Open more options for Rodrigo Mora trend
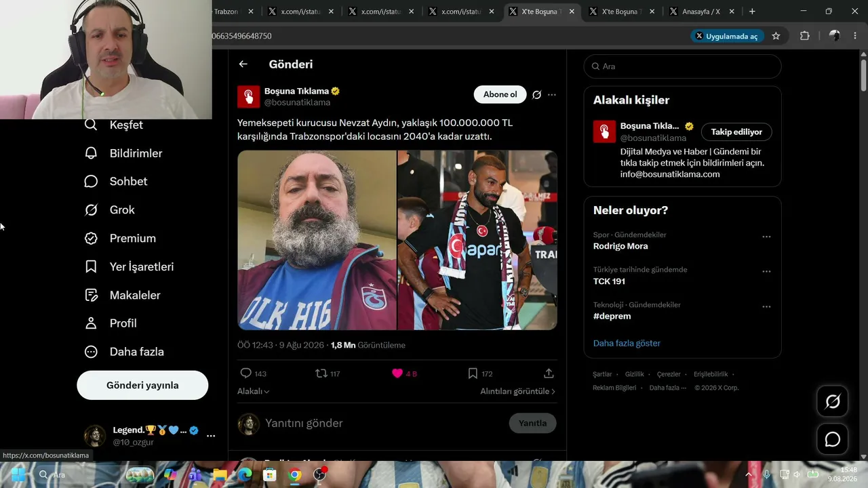 click(766, 237)
